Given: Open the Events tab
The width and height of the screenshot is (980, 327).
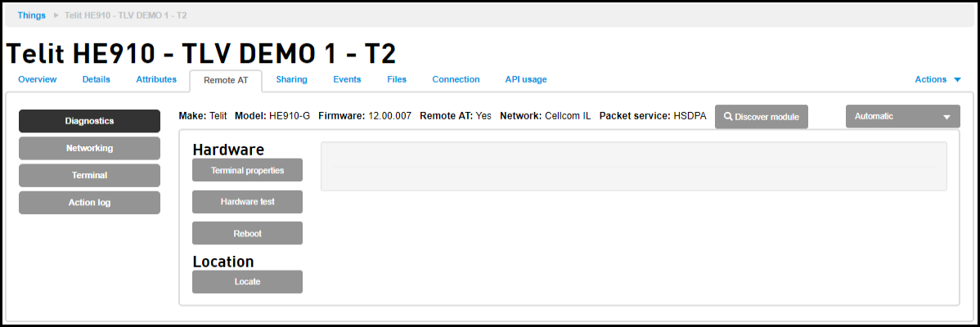Looking at the screenshot, I should [346, 79].
